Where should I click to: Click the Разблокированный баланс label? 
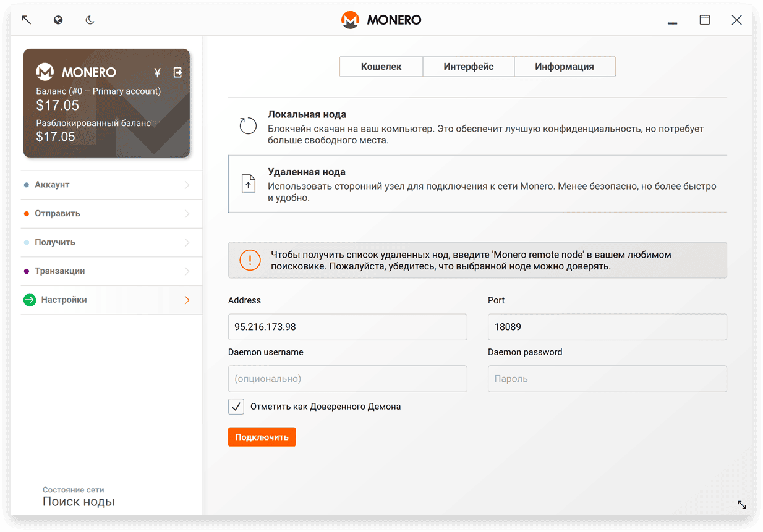(x=93, y=123)
